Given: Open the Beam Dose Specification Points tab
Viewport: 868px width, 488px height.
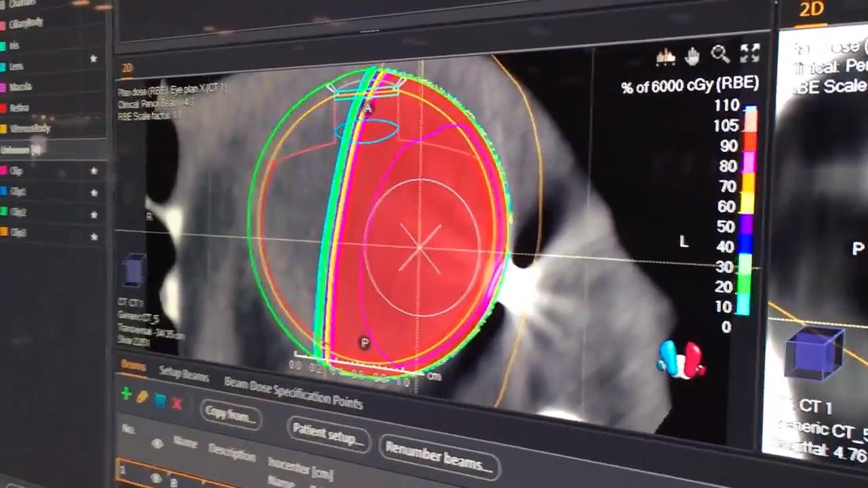Looking at the screenshot, I should 293,392.
